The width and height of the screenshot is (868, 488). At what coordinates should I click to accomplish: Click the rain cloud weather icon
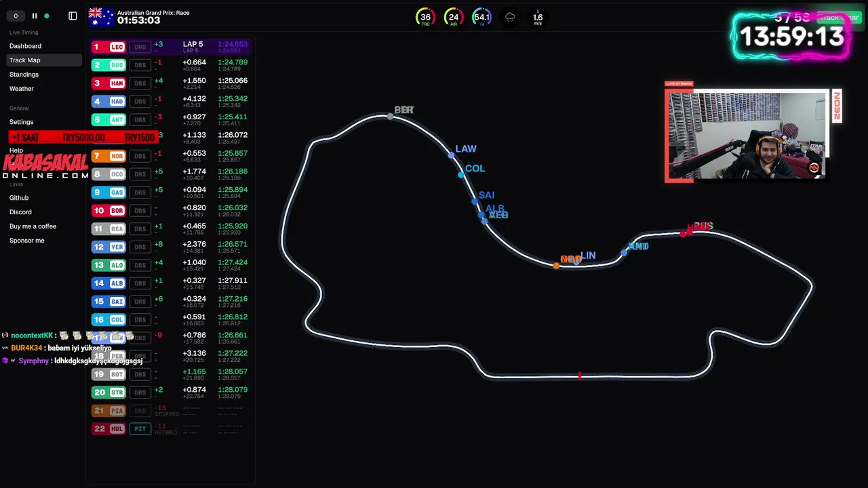pyautogui.click(x=510, y=18)
